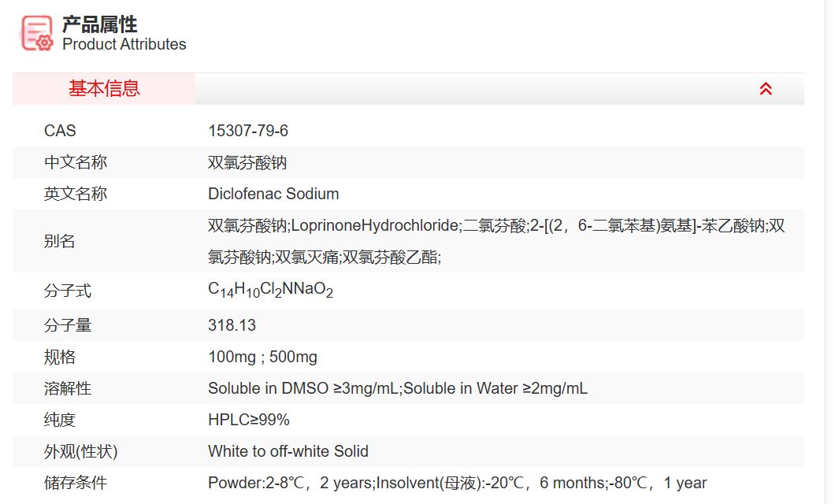This screenshot has width=835, height=504.
Task: Click the HPLC≥99% purity value
Action: click(249, 420)
